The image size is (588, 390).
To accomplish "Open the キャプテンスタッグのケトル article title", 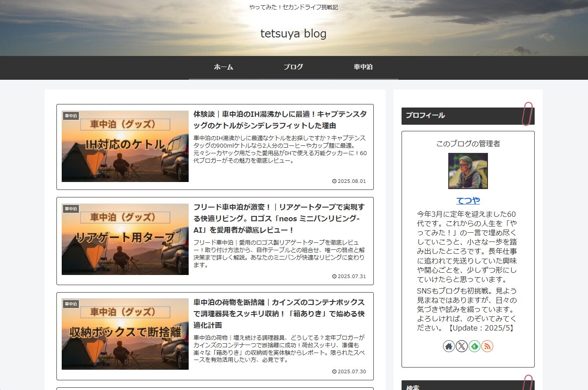I will [x=280, y=120].
